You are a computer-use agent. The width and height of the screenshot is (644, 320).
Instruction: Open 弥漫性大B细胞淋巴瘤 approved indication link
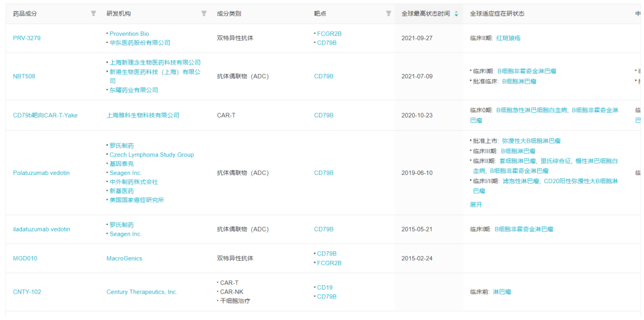coord(531,141)
